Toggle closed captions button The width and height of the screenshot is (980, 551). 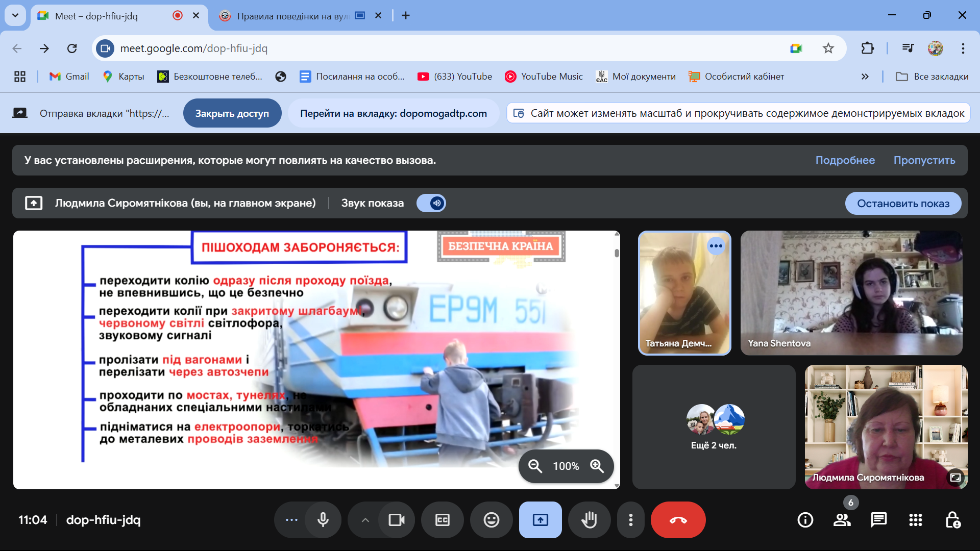pos(442,520)
